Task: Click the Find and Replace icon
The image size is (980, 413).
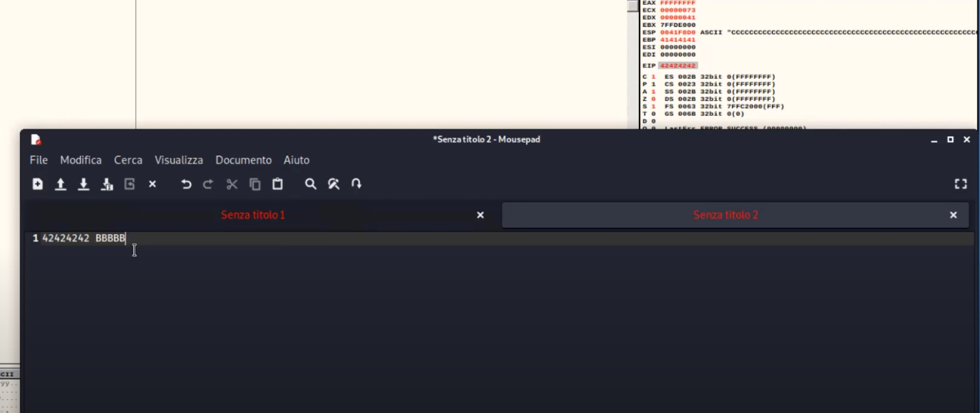Action: click(334, 184)
